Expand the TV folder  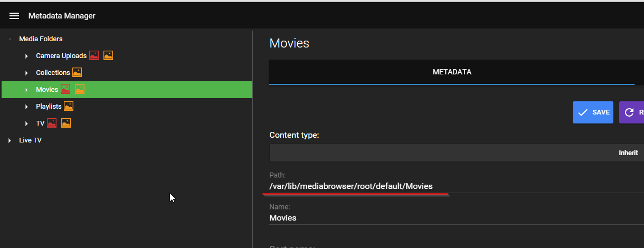tap(27, 123)
